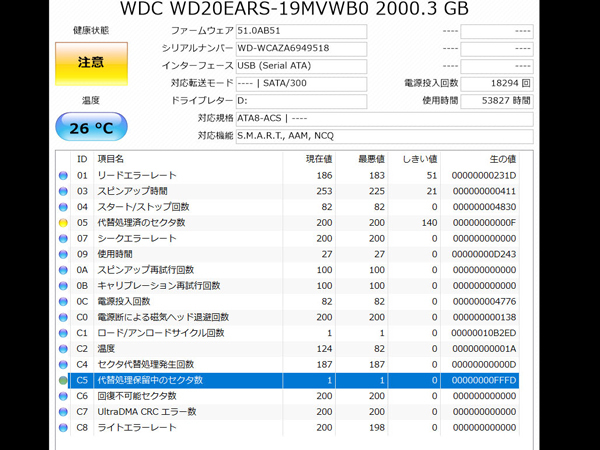Click the status icon of highlighted C5 row
The image size is (600, 450).
tap(63, 380)
